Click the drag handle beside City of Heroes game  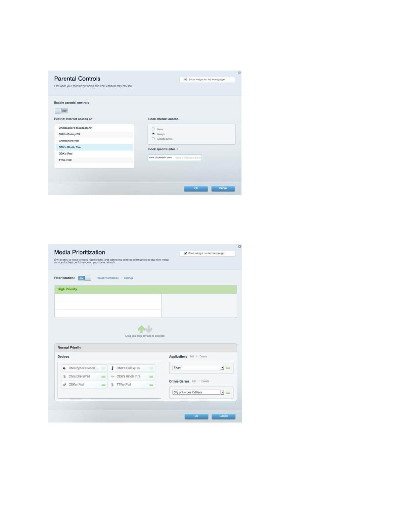pos(228,393)
